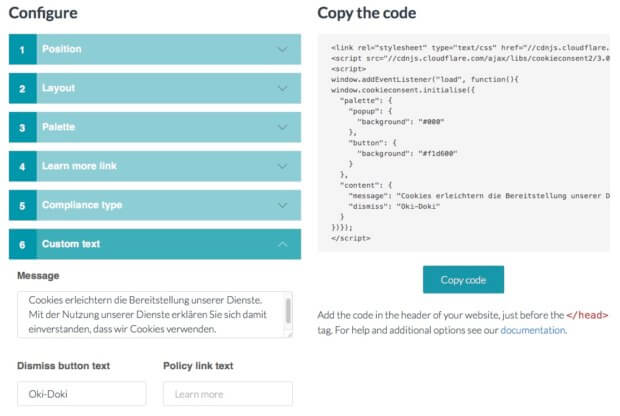
Task: Click the window.cookieconsent.initialise code line
Action: [x=403, y=90]
